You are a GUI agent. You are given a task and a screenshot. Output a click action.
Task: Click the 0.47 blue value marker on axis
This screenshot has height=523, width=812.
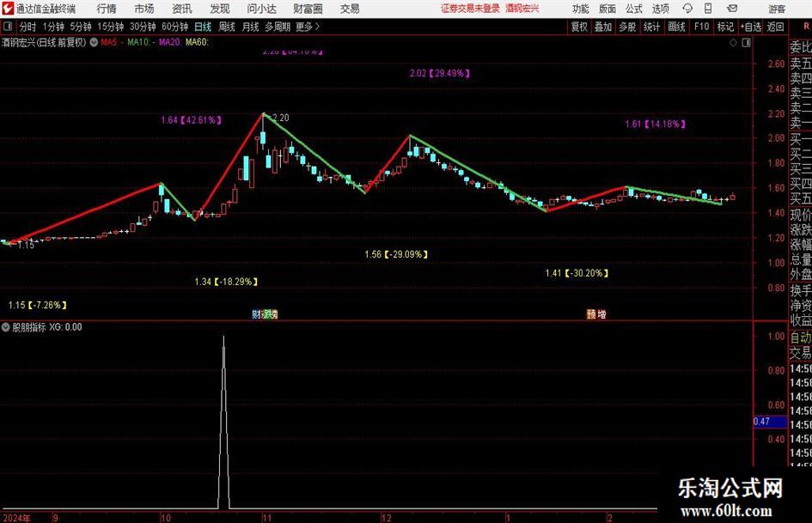click(x=770, y=422)
